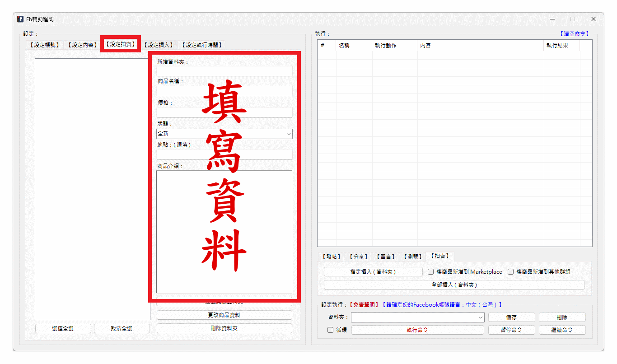
Task: Click the 刪除資料夾 button
Action: 224,328
